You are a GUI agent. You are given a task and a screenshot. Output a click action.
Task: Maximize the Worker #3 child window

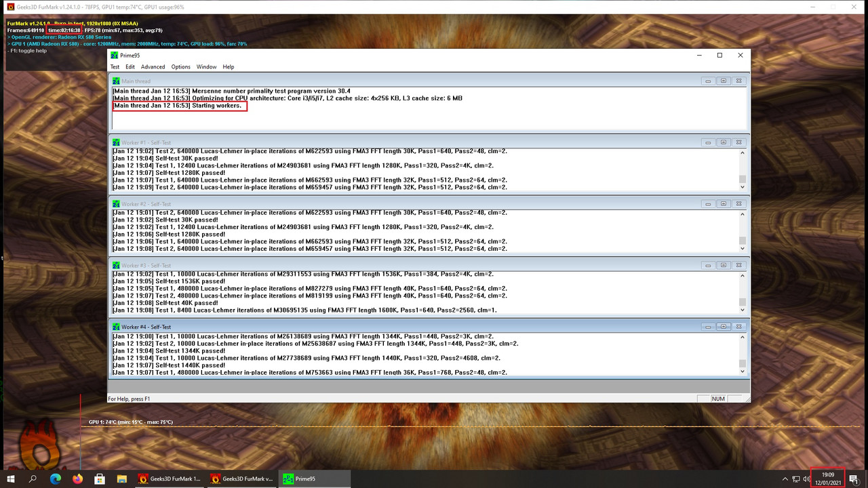(x=724, y=266)
